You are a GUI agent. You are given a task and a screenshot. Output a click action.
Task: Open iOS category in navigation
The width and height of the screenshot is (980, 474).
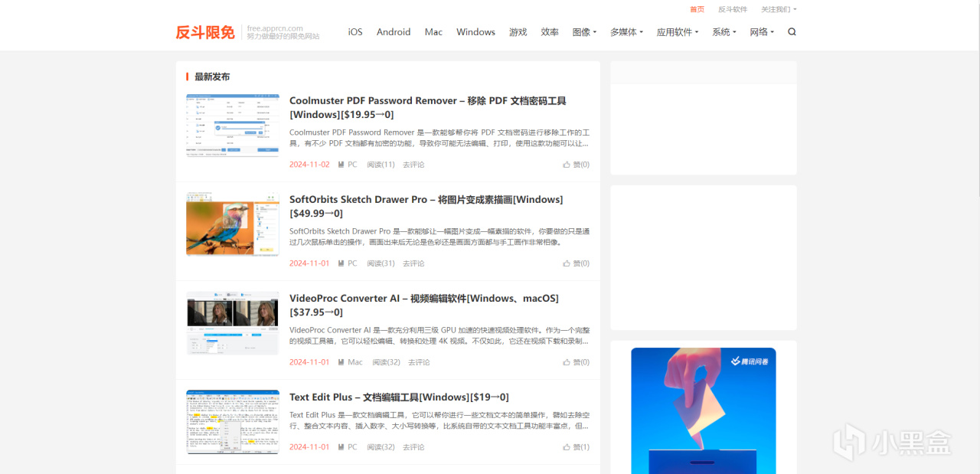(x=355, y=32)
